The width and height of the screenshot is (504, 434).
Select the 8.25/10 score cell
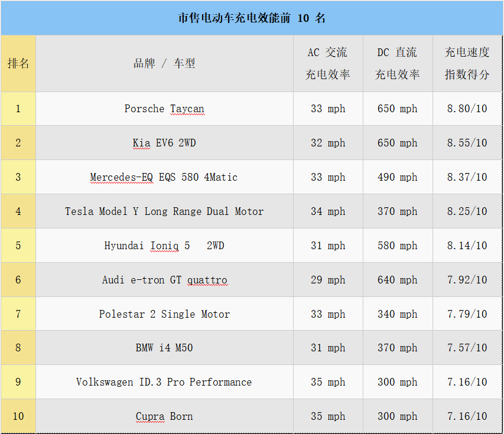tap(467, 211)
